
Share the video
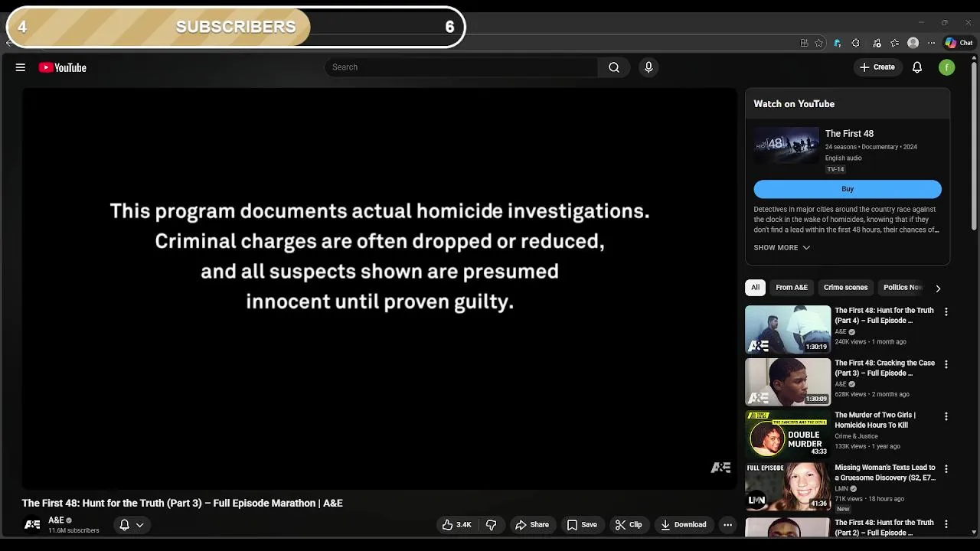point(532,525)
